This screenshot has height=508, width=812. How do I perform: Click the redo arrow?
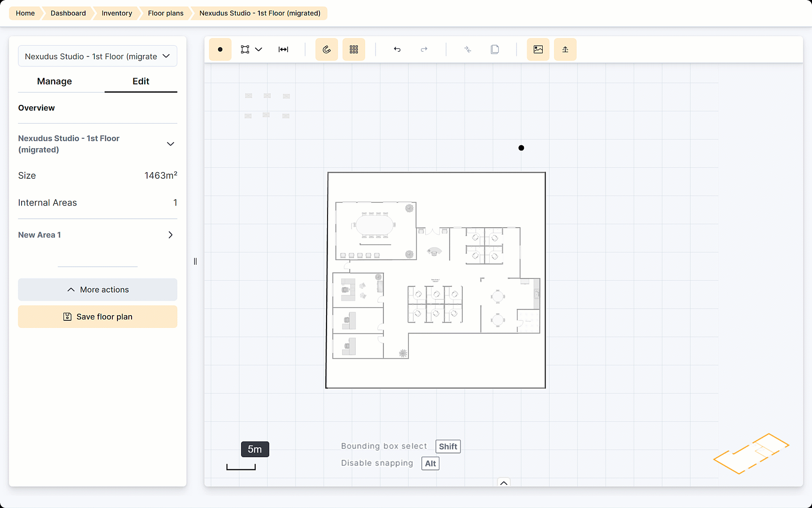click(x=424, y=49)
